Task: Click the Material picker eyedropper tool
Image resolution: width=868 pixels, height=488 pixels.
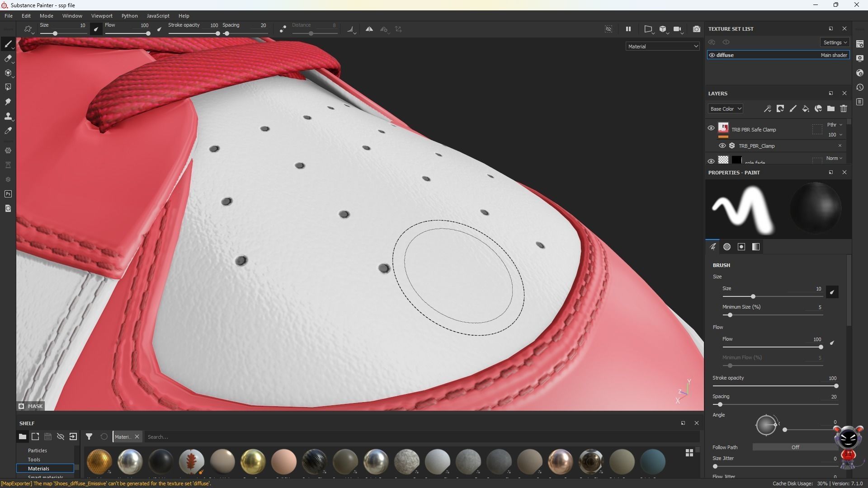Action: pos(8,131)
